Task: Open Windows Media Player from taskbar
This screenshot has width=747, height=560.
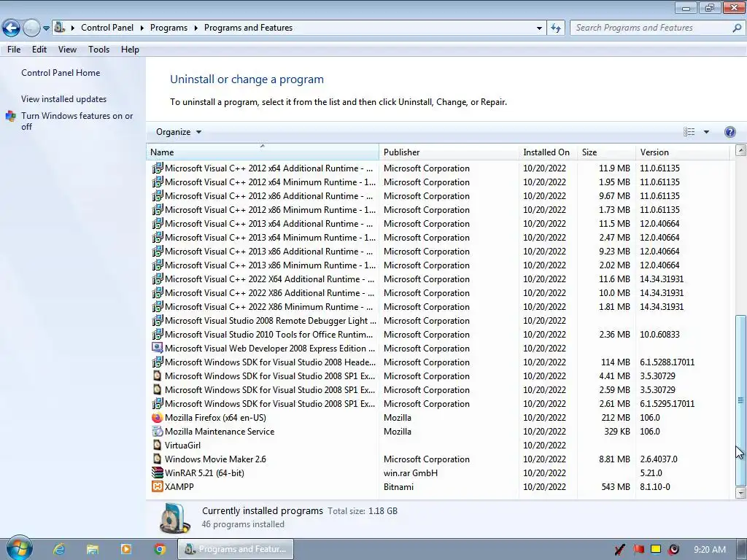Action: (126, 549)
